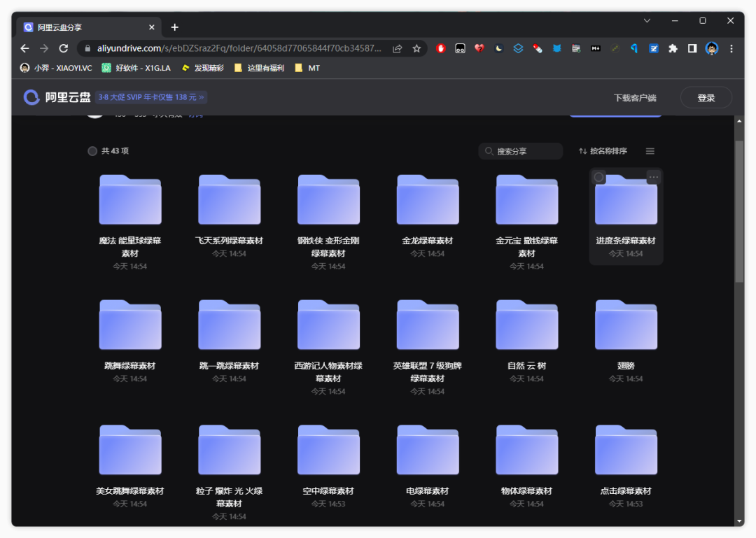
Task: Toggle select-all circle next to 共 43 项
Action: (x=92, y=151)
